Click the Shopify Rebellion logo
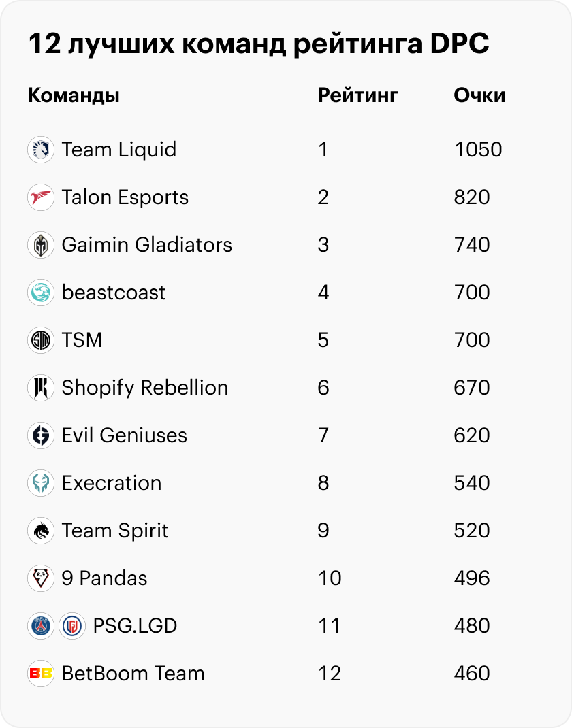572x728 pixels. [41, 388]
